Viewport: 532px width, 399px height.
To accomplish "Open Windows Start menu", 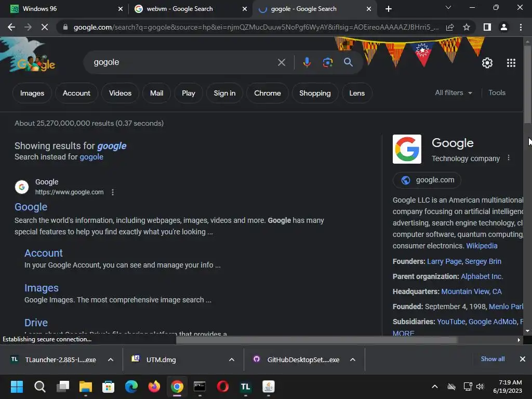I will tap(17, 387).
